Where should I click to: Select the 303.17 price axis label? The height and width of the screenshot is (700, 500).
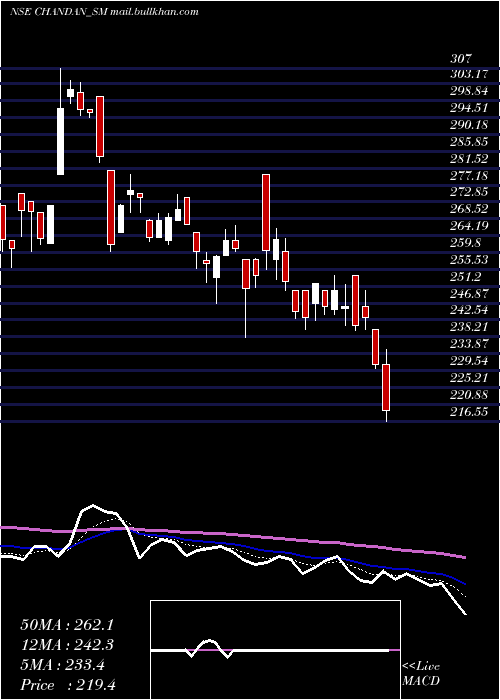[x=469, y=74]
